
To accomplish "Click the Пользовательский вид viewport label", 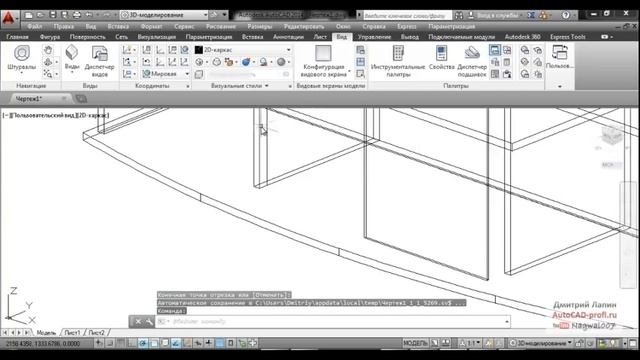I will (45, 116).
